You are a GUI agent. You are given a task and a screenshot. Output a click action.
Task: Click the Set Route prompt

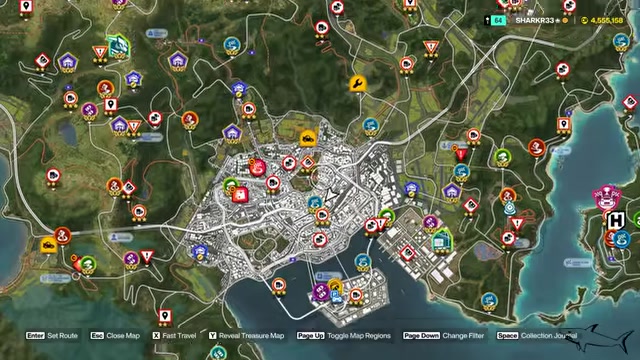(51, 336)
